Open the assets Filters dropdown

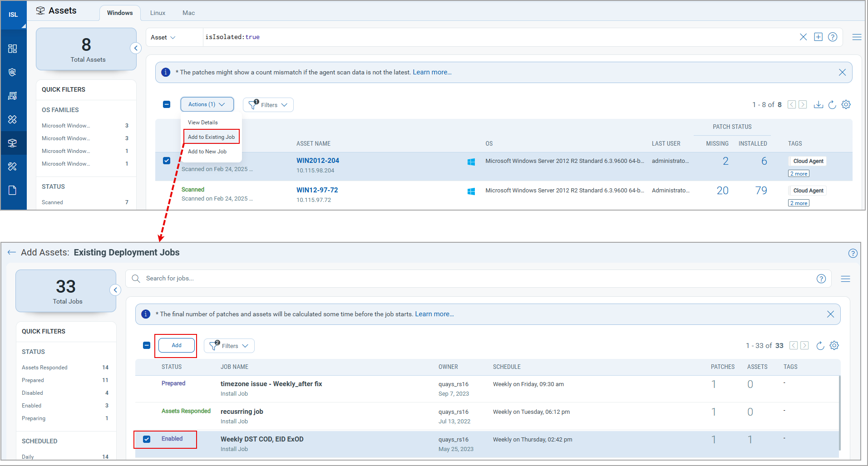268,105
